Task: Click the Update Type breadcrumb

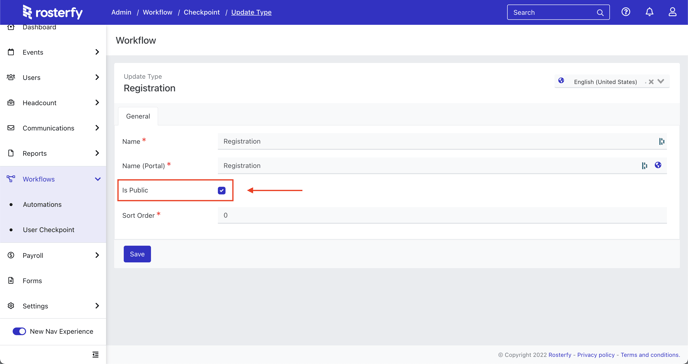Action: 251,12
